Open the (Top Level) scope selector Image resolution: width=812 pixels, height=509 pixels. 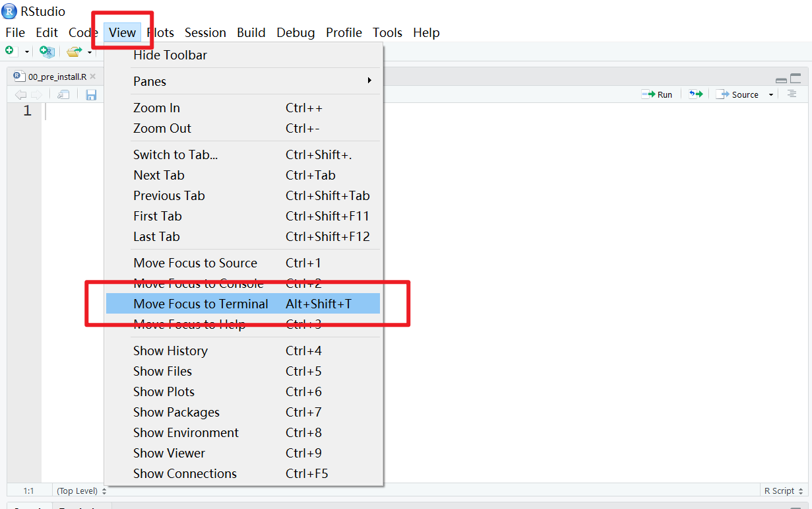(x=81, y=491)
